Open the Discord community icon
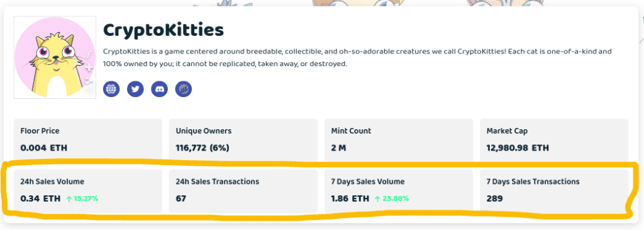Image resolution: width=644 pixels, height=230 pixels. [159, 89]
